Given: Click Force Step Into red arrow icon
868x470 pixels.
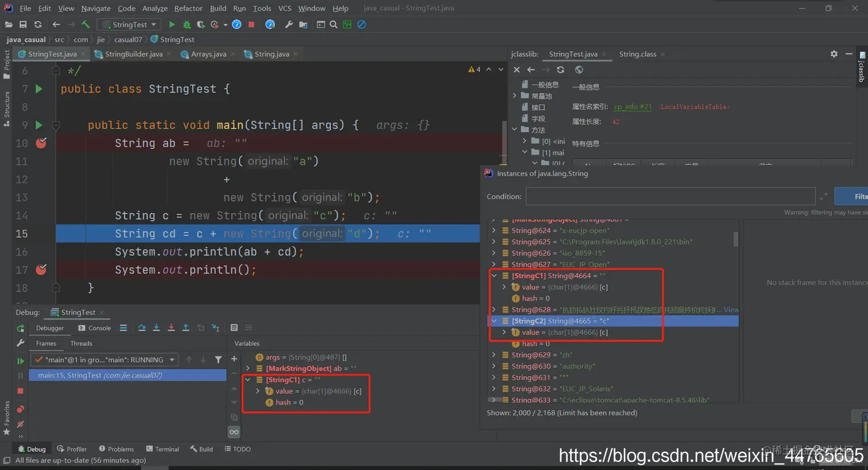Looking at the screenshot, I should (171, 328).
